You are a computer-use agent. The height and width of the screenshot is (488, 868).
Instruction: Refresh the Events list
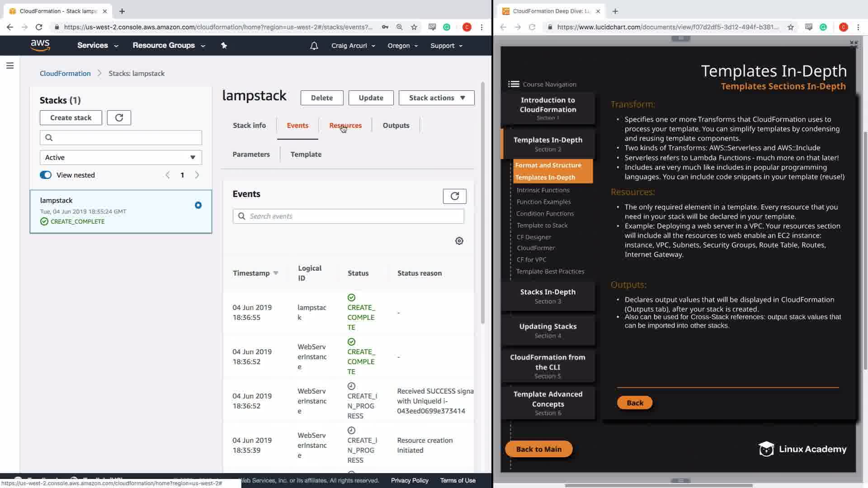454,196
